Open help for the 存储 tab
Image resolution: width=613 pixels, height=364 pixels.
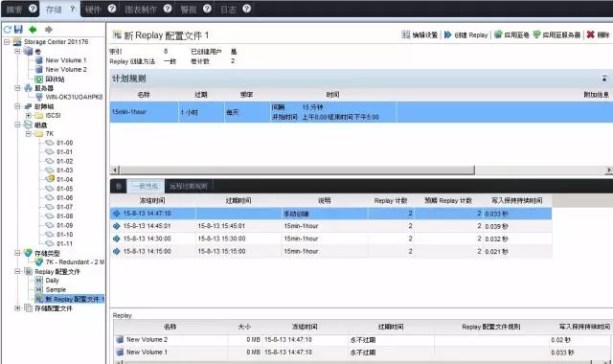pos(73,9)
